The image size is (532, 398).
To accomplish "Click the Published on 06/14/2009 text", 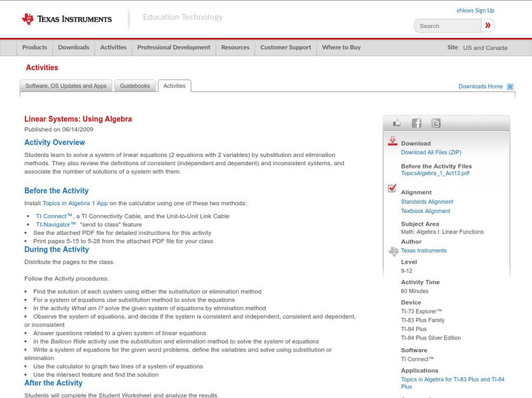I will [59, 129].
